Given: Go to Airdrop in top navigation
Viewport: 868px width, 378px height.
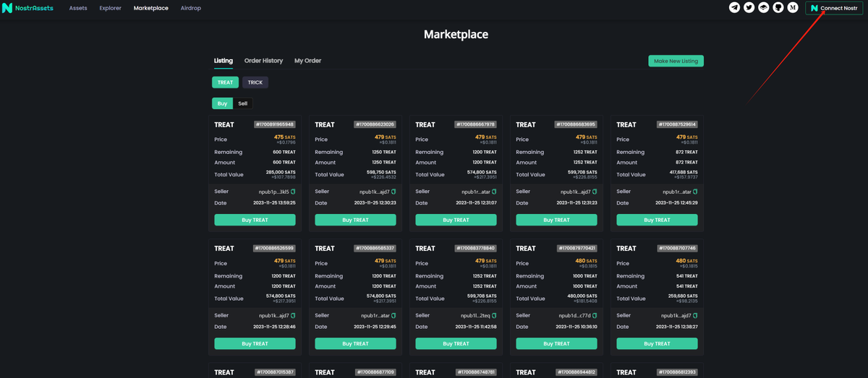Looking at the screenshot, I should coord(191,8).
